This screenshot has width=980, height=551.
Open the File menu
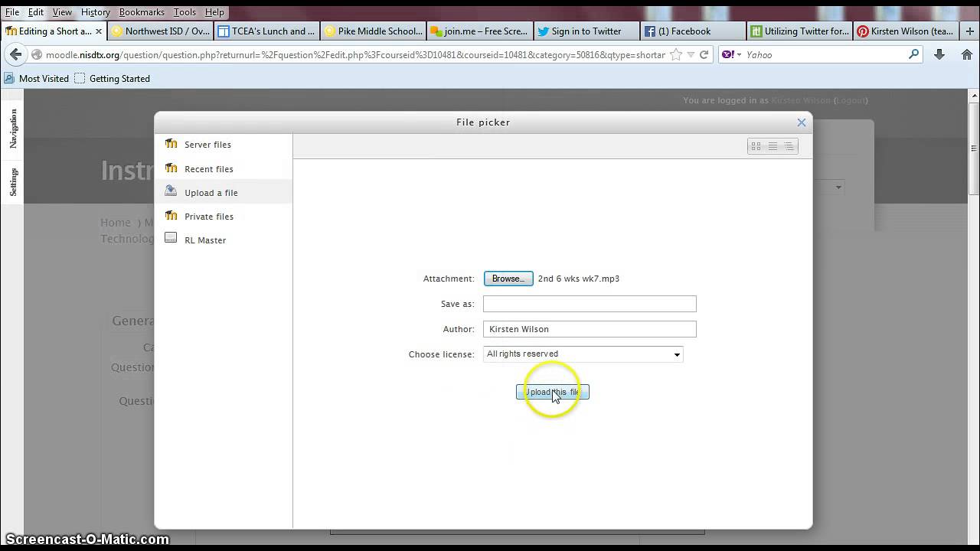(x=12, y=12)
